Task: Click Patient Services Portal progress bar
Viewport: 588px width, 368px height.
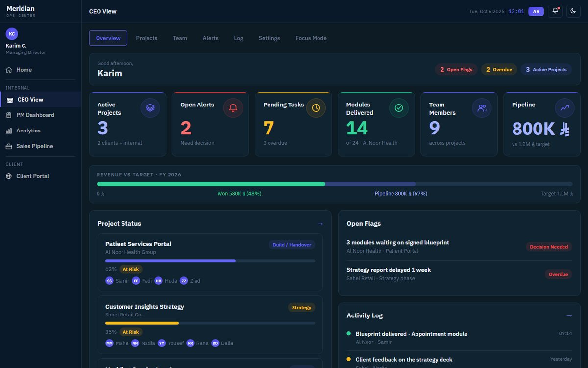Action: 210,261
